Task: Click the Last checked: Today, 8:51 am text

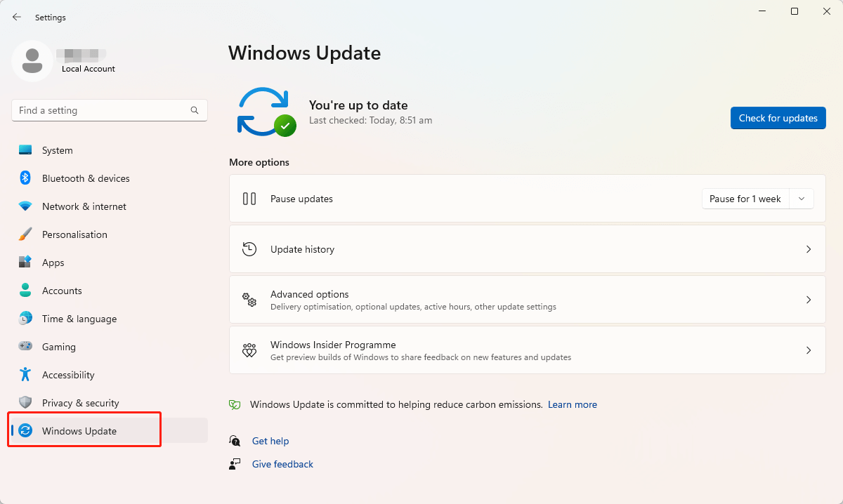Action: click(370, 120)
